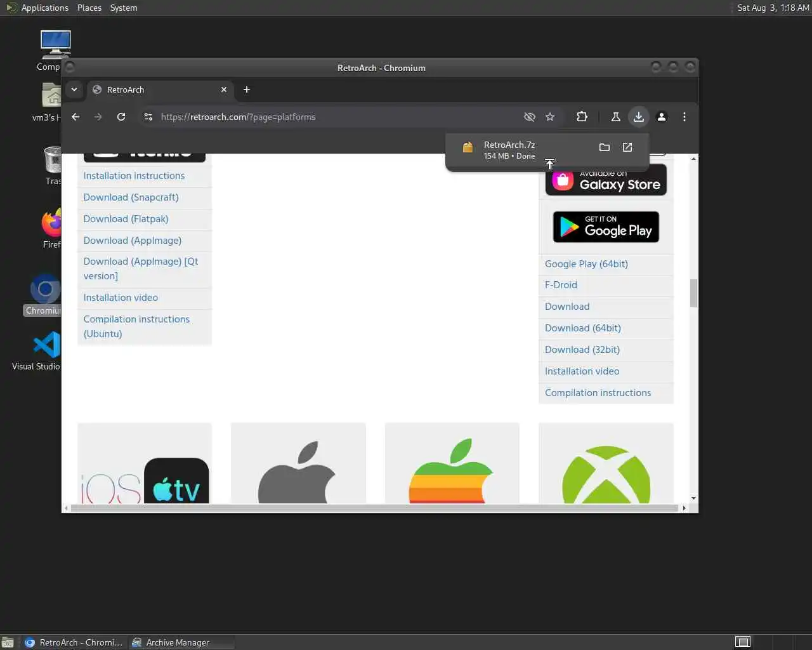Click Android Download (64bit) link

582,328
